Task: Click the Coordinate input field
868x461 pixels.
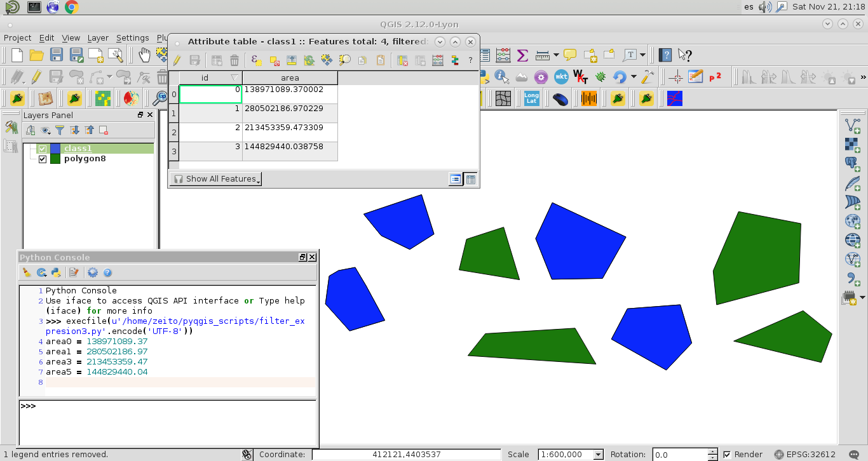Action: tap(407, 455)
